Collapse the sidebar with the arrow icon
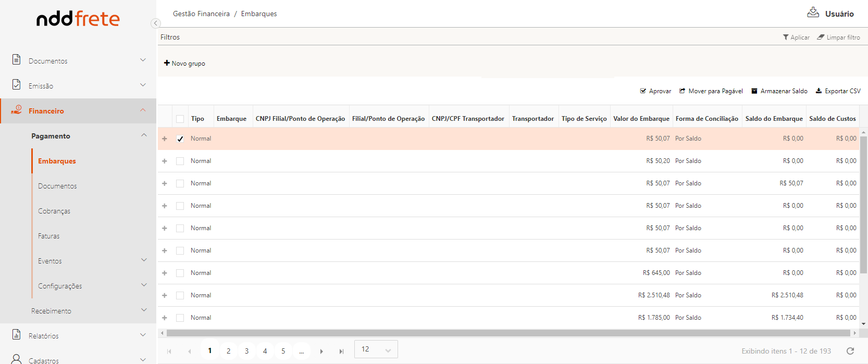 point(155,23)
